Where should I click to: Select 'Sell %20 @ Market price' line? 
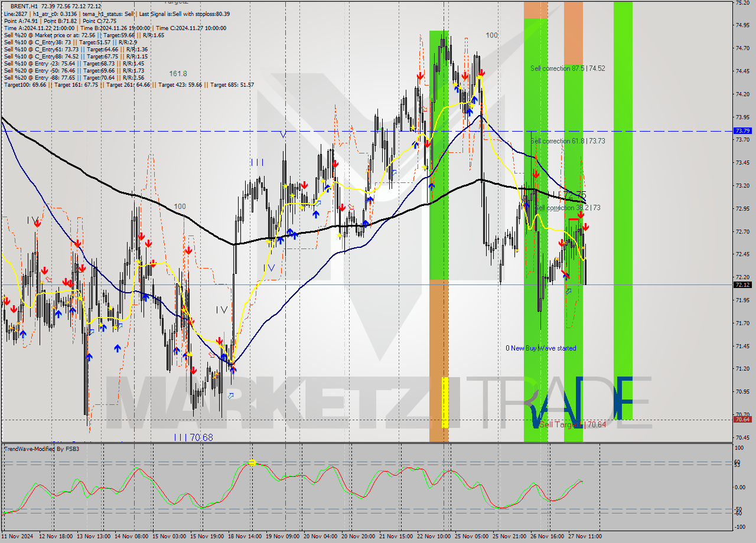click(x=84, y=35)
